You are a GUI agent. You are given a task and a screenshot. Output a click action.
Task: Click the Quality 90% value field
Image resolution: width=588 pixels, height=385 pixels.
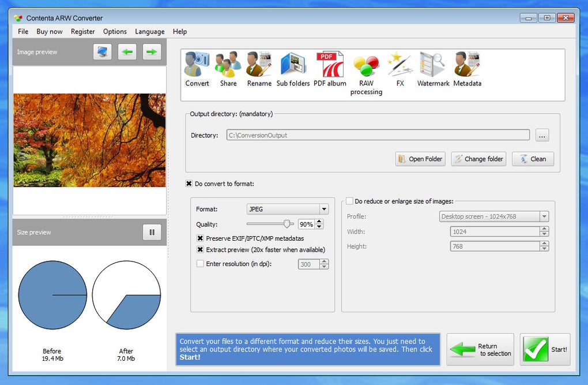point(306,224)
